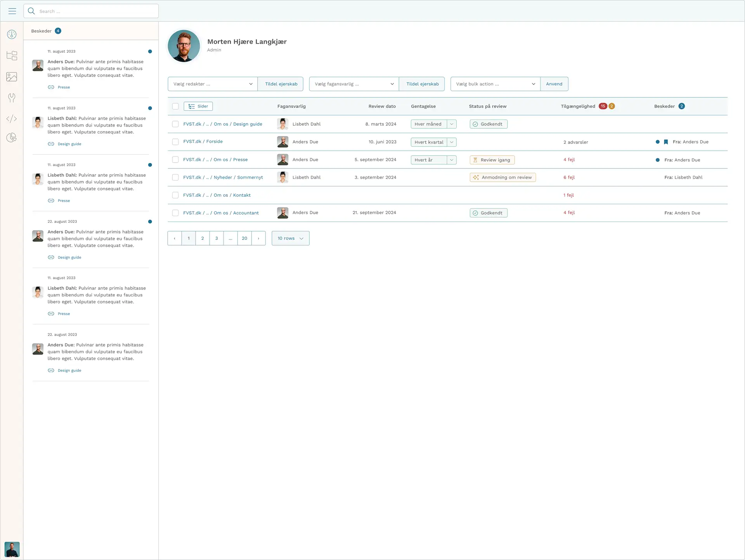Click the orange 2 warnings badge
Screen dimensions: 745x560
pos(612,106)
